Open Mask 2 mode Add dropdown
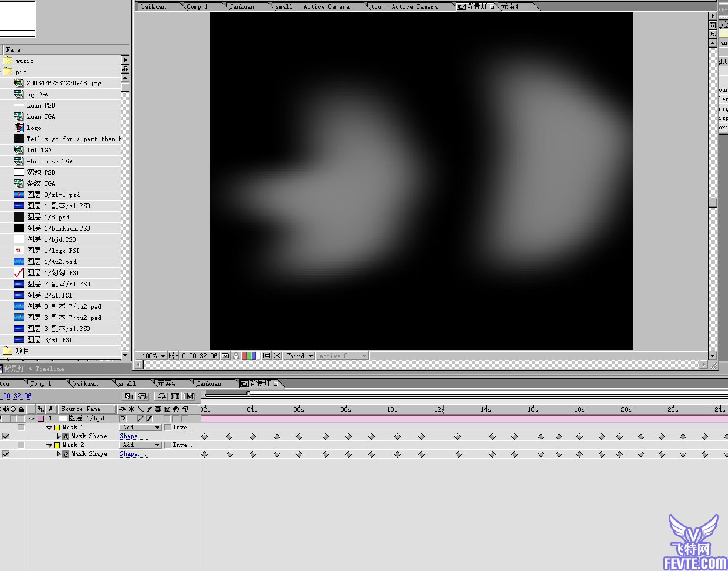 tap(141, 445)
